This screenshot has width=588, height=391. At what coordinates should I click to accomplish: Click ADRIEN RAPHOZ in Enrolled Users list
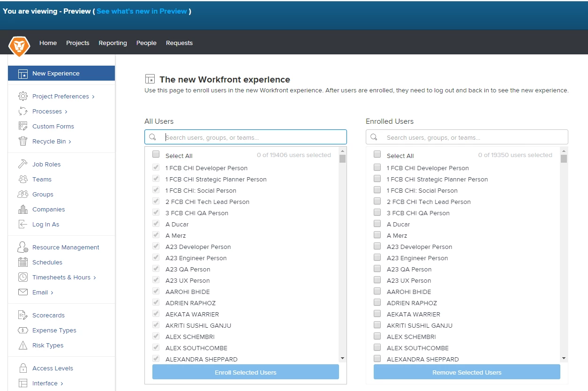[x=412, y=303]
